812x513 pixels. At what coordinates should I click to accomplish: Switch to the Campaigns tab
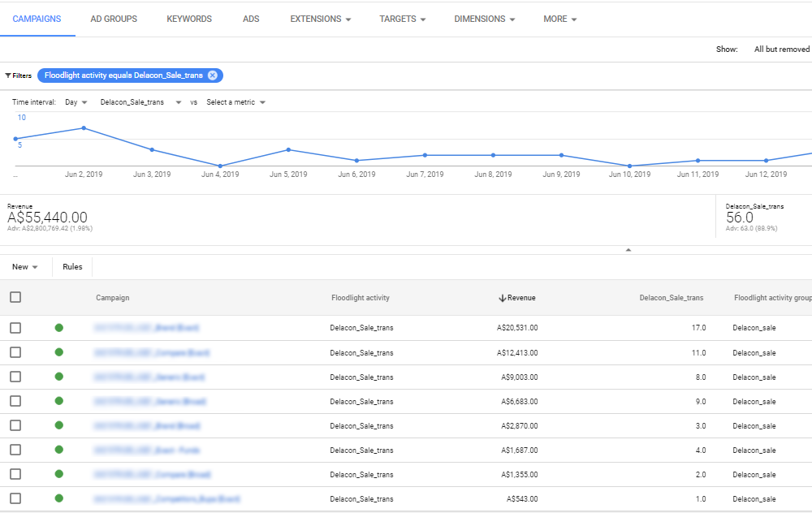click(37, 19)
